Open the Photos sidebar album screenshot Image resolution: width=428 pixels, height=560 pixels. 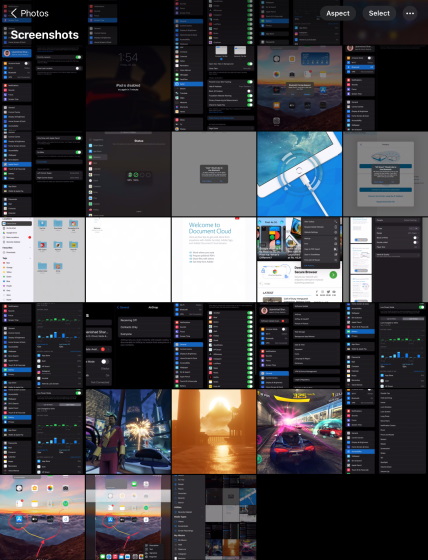coord(214,517)
